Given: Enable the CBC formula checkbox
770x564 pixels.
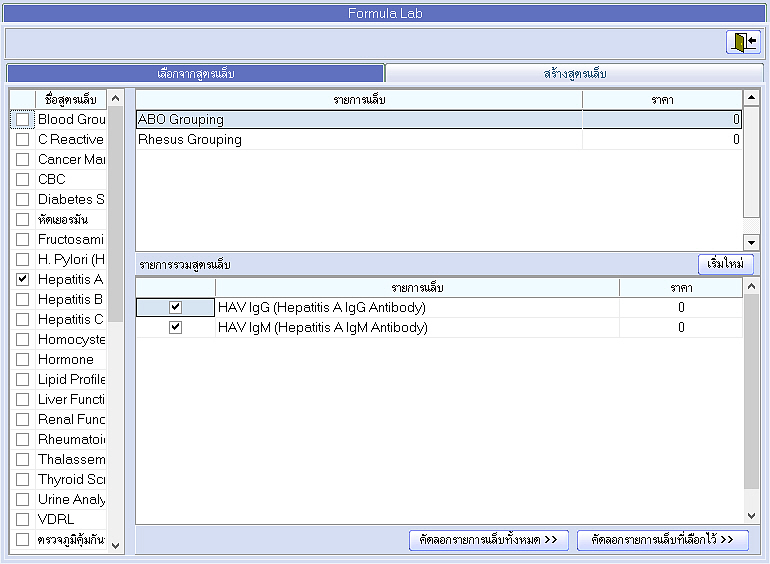Looking at the screenshot, I should 23,179.
